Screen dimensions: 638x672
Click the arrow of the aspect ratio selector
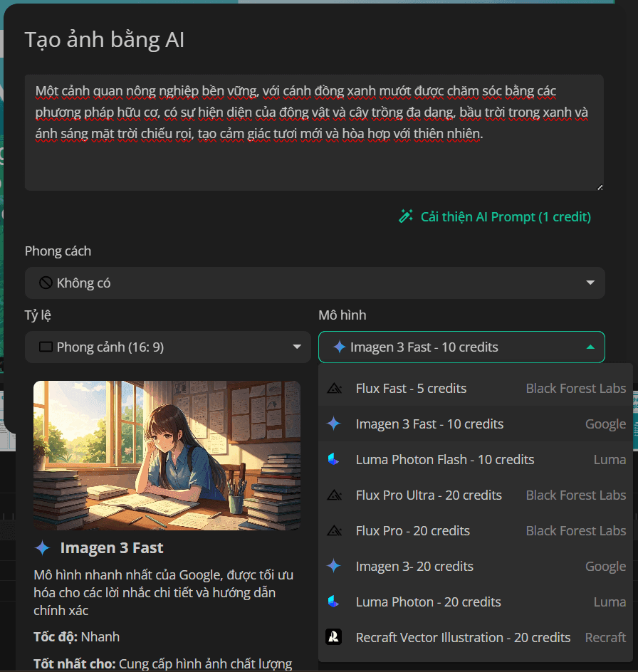pos(297,347)
